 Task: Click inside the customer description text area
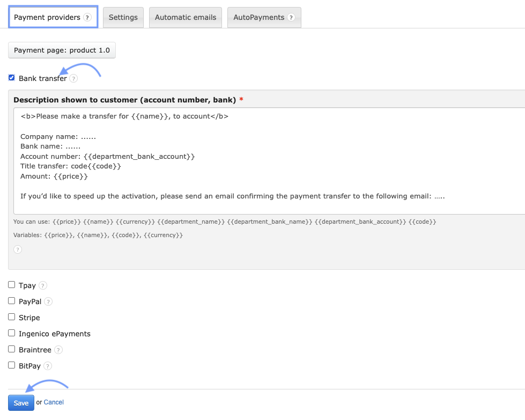tap(268, 161)
